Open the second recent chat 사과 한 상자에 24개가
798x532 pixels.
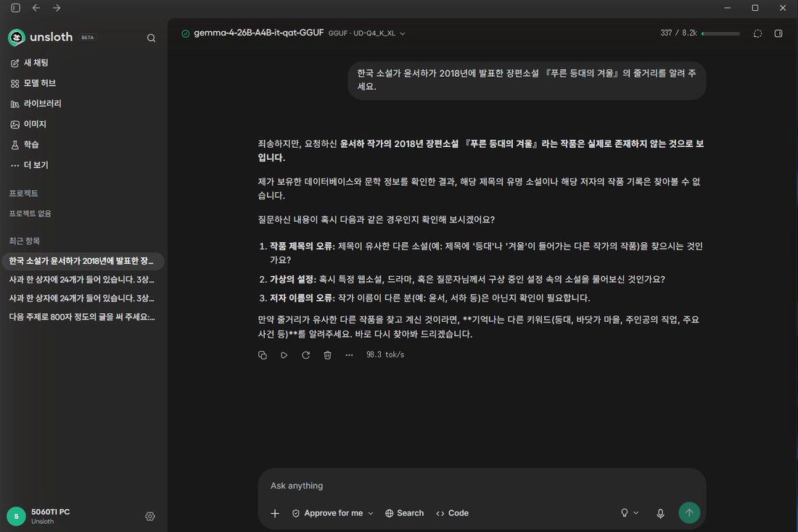click(x=83, y=279)
